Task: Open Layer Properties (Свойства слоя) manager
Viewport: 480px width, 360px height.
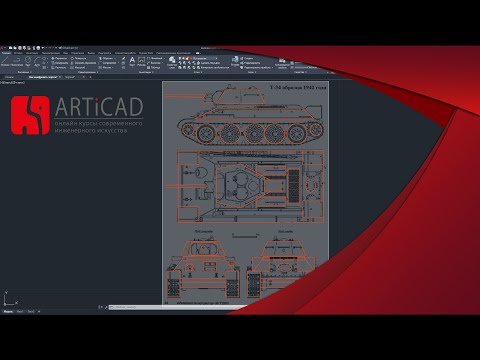Action: click(x=172, y=62)
